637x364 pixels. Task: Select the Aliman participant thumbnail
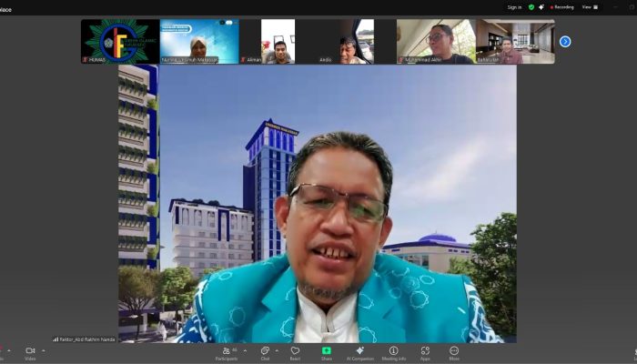(278, 42)
